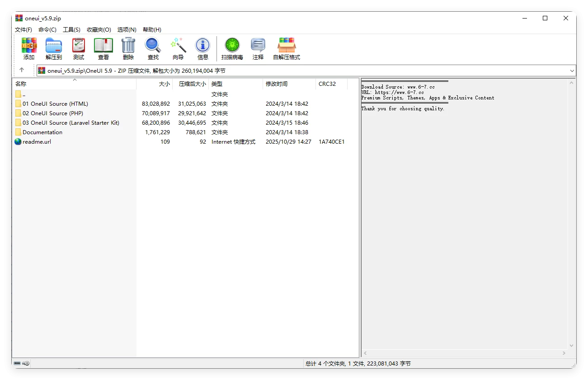Select the readme.url file

click(x=37, y=142)
